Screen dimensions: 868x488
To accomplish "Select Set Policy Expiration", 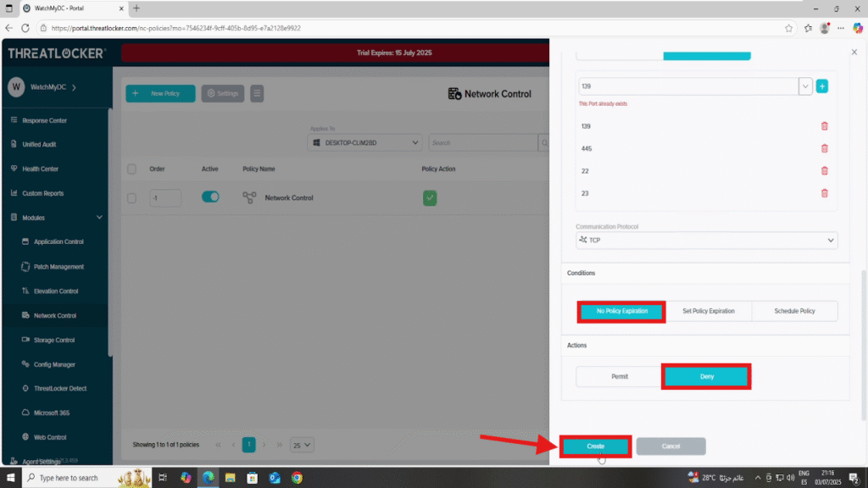I will click(709, 311).
